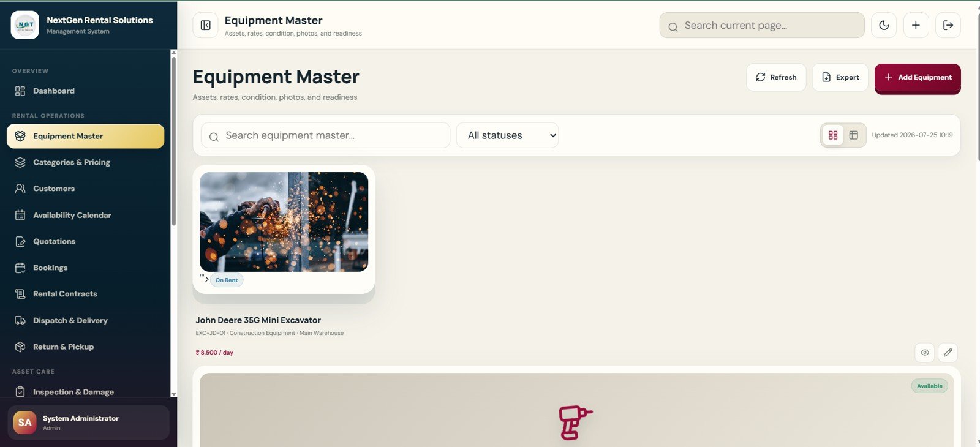
Task: Click Add Equipment button
Action: coord(918,78)
